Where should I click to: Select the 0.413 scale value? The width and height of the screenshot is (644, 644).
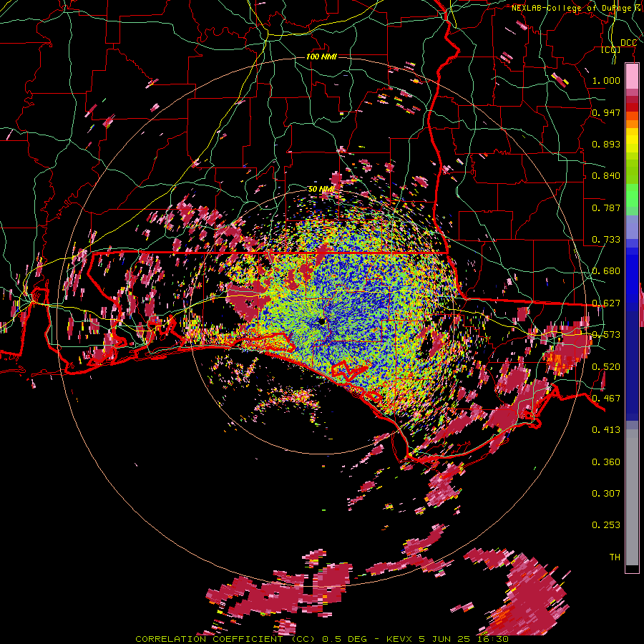(606, 430)
